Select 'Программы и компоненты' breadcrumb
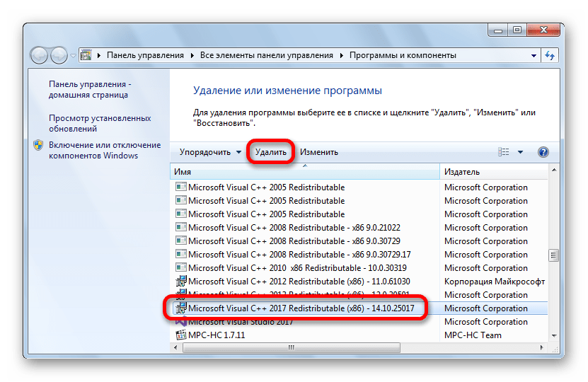The height and width of the screenshot is (382, 588). 403,55
